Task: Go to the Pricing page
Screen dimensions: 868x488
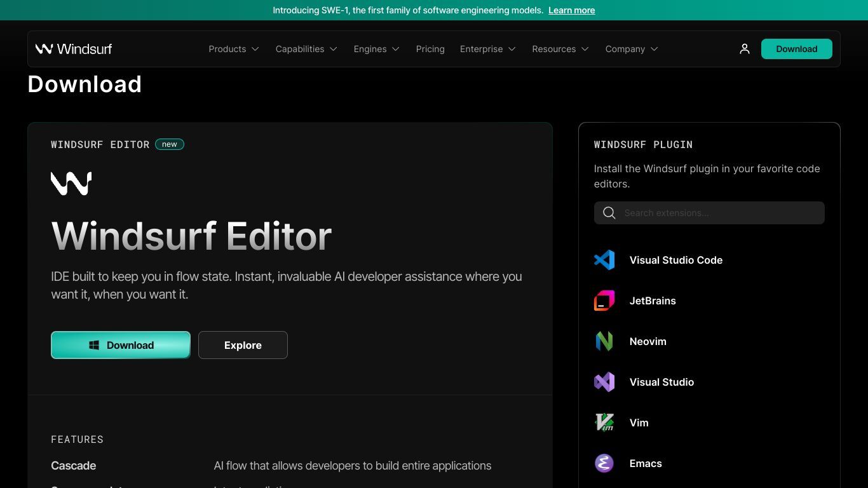Action: (430, 49)
